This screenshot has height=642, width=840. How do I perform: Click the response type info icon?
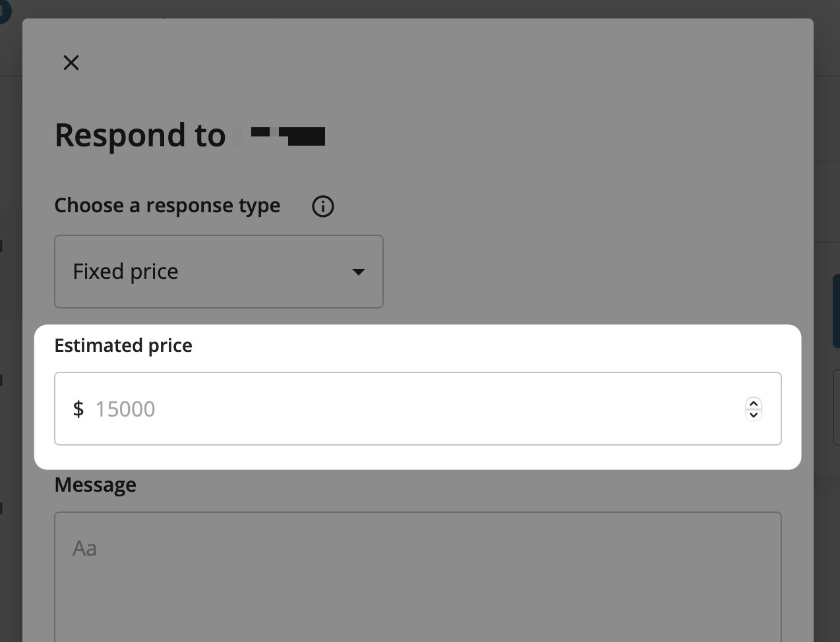322,206
